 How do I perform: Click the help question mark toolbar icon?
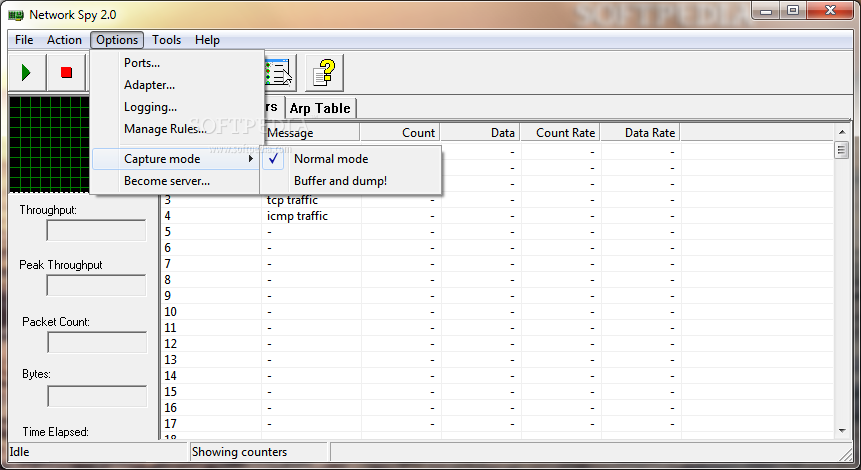point(325,72)
